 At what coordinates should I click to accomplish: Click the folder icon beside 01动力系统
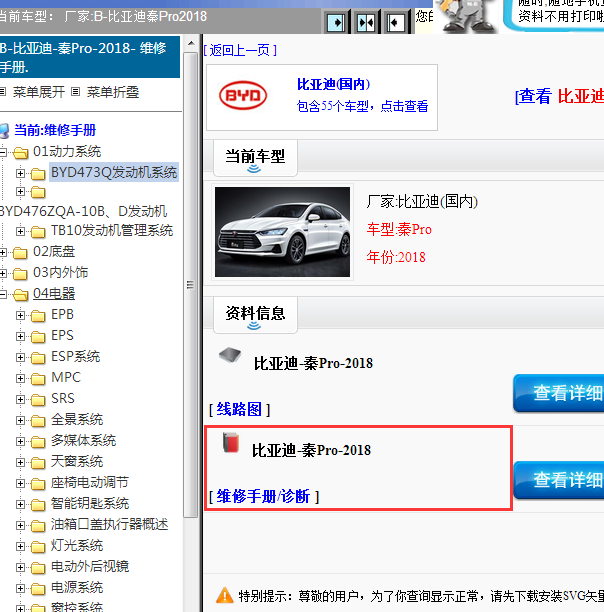point(21,153)
